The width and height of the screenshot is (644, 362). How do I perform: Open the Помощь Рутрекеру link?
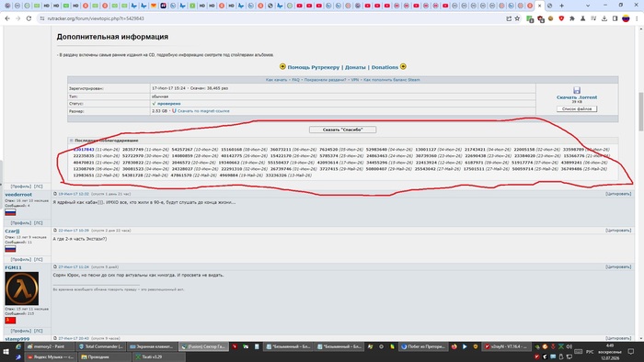coord(314,67)
